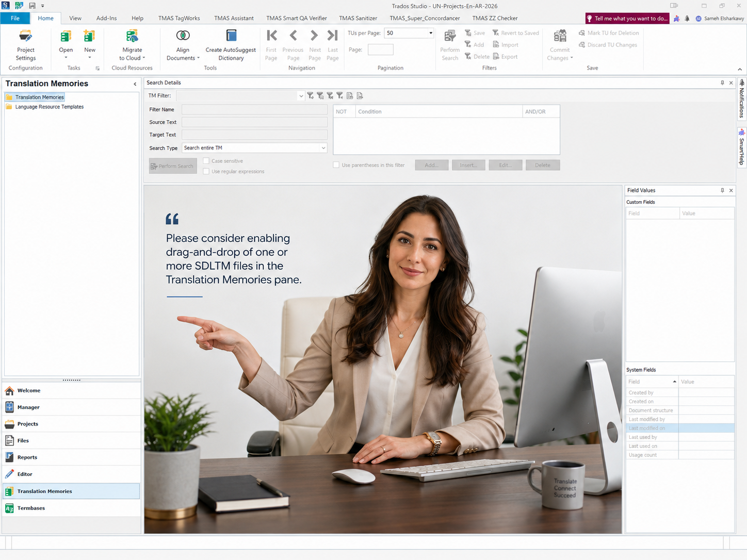Click Create AutoSuggest Dictionary icon
The width and height of the screenshot is (747, 560).
(x=231, y=36)
